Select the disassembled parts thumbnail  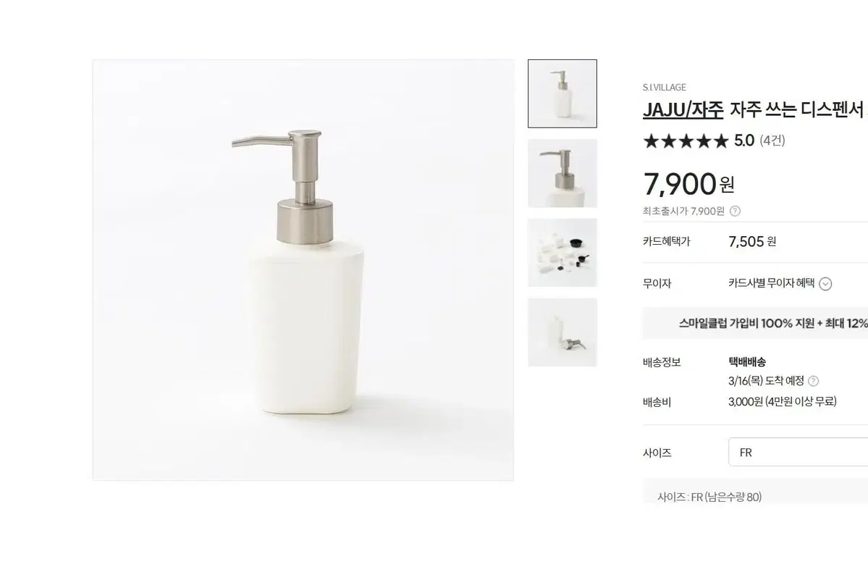click(562, 253)
